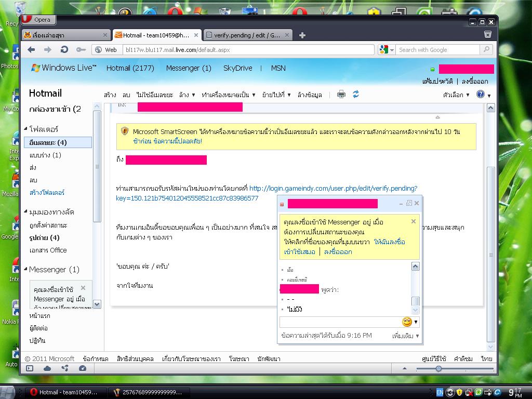Screen dimensions: 532x399
Task: Print the email with printer icon
Action: [341, 95]
